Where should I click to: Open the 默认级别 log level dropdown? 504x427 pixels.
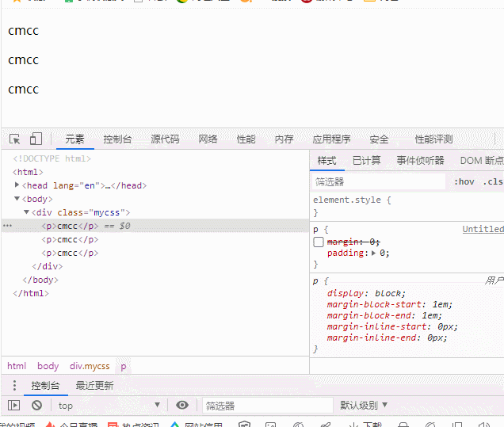coord(364,406)
